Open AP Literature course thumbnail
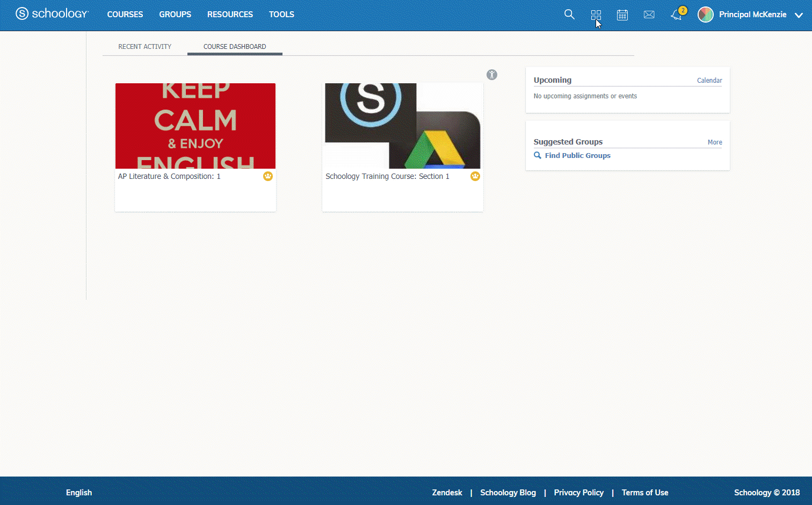The width and height of the screenshot is (812, 505). click(195, 126)
